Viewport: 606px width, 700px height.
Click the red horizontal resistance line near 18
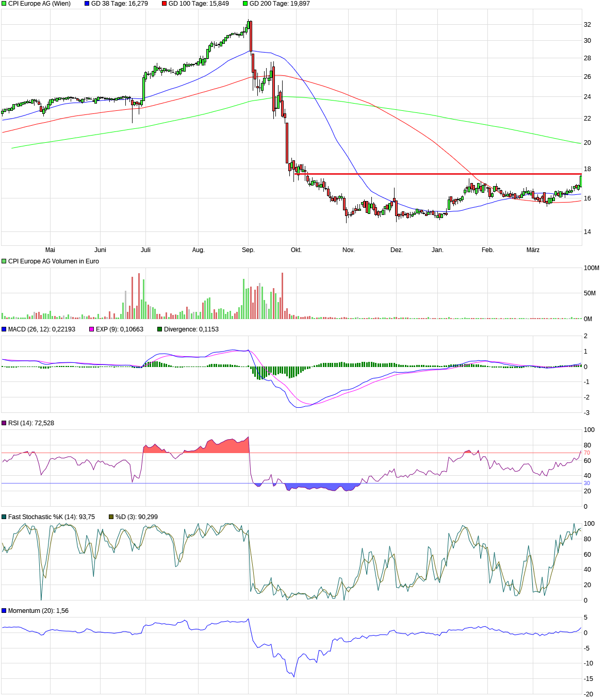(438, 174)
